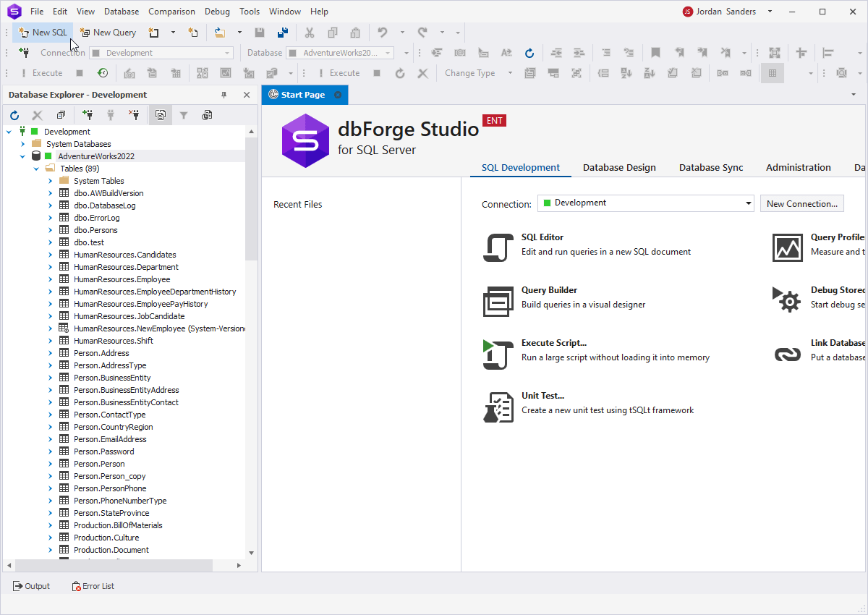868x615 pixels.
Task: Click the bookmark flag icon in the toolbar
Action: (655, 52)
